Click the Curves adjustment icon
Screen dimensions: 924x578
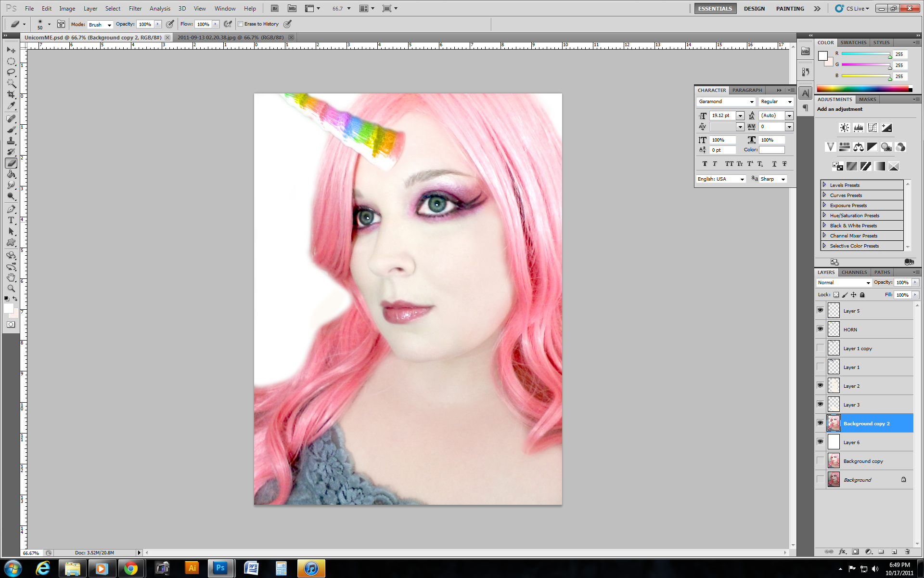[x=873, y=128]
